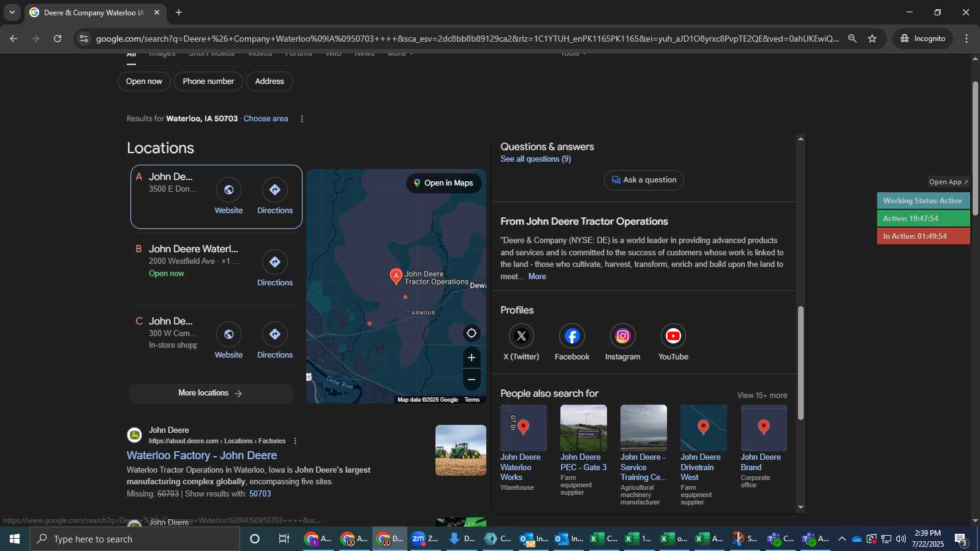Click the main page vertical scrollbar
980x551 pixels.
click(975, 148)
